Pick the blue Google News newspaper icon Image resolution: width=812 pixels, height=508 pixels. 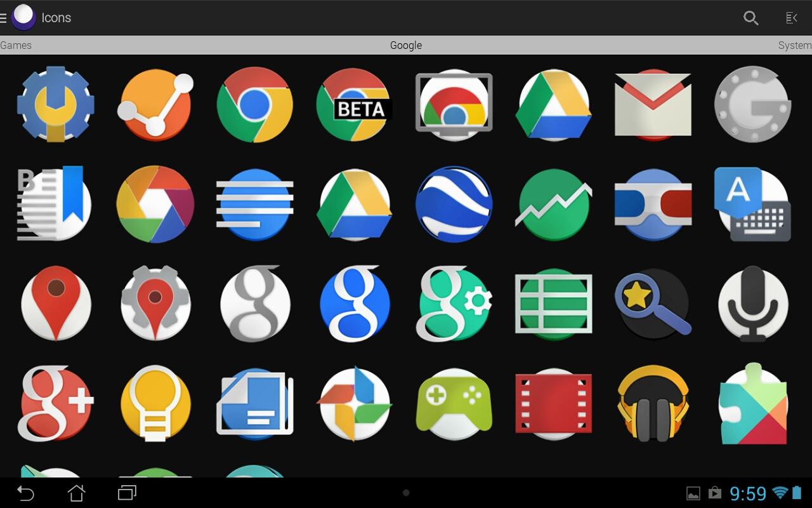[255, 403]
